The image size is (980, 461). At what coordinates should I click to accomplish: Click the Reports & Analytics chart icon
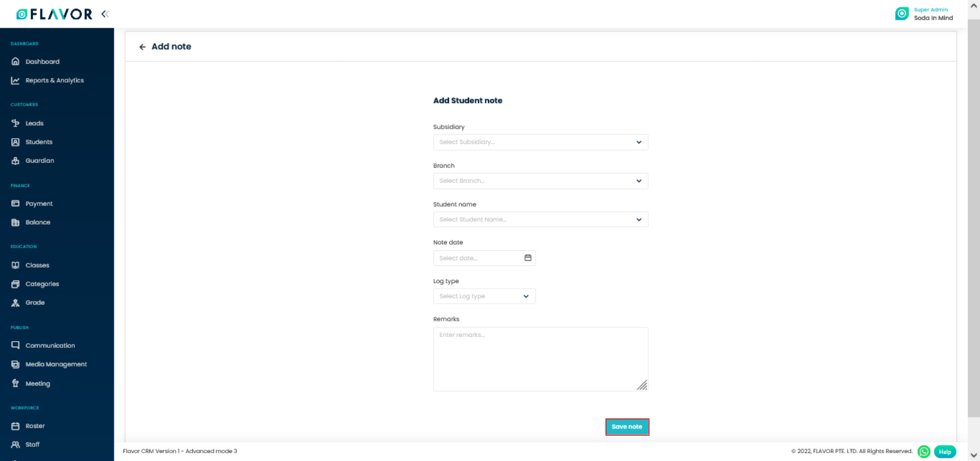[15, 80]
